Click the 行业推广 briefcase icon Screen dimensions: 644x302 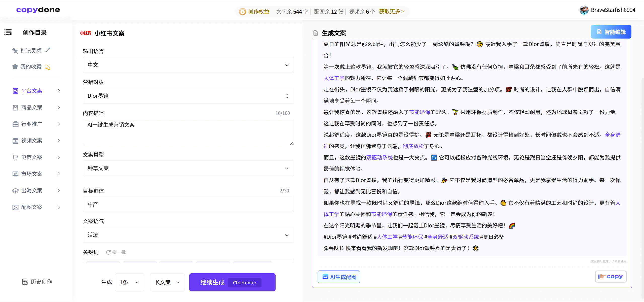(15, 124)
